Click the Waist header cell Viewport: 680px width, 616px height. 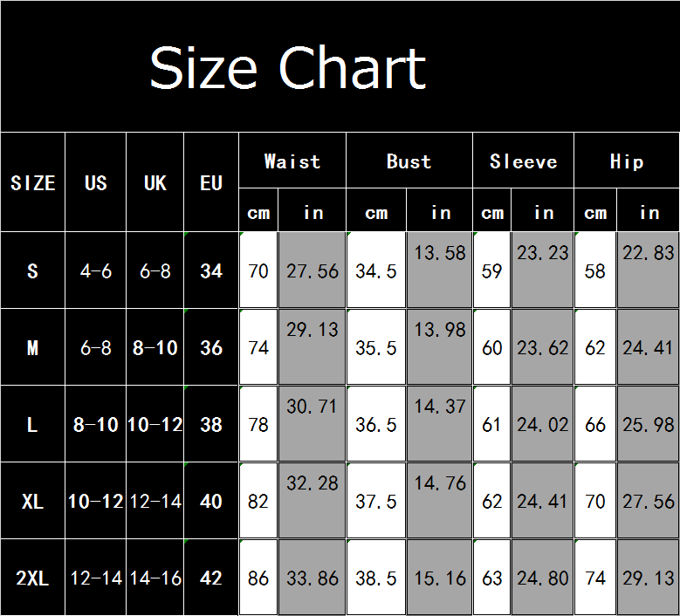(292, 161)
